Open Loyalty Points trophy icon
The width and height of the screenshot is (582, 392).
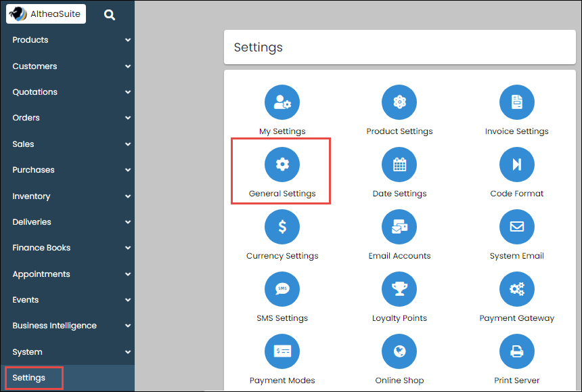coord(399,289)
